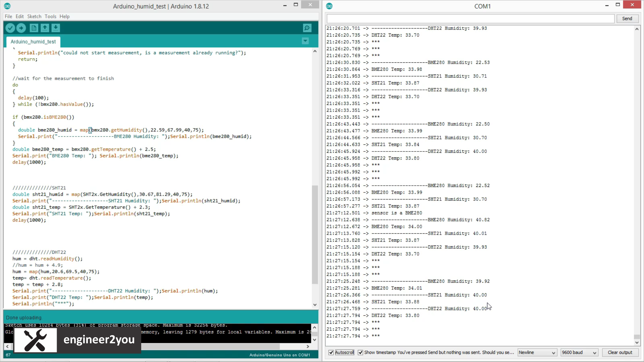Image resolution: width=644 pixels, height=362 pixels.
Task: Click the Arduino logo in the IDE title bar
Action: pyautogui.click(x=7, y=6)
